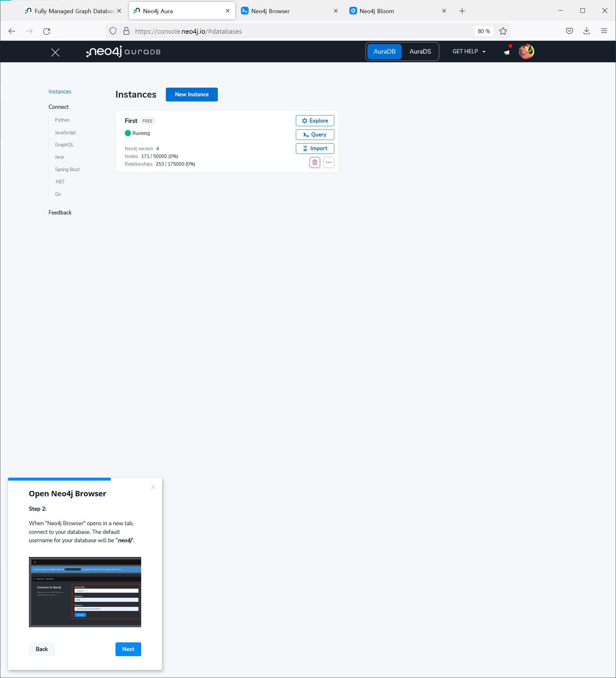The image size is (616, 678).
Task: Select the AuraDB product toggle
Action: [x=384, y=51]
